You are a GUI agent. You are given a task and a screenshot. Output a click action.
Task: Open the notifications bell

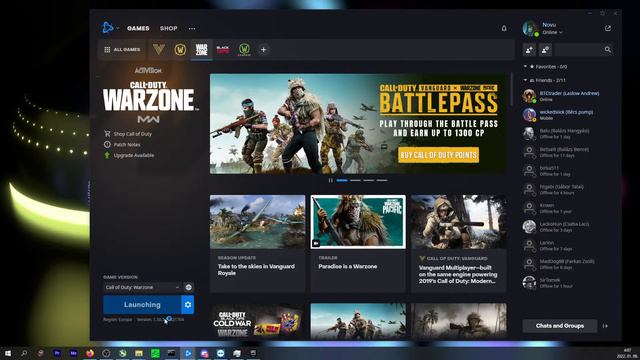(504, 28)
